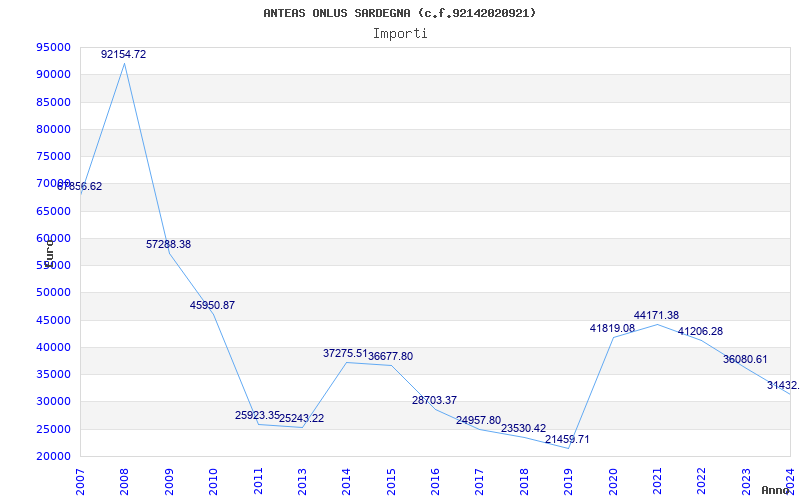This screenshot has height=500, width=800.
Task: Select data label 25923.35
Action: point(257,415)
